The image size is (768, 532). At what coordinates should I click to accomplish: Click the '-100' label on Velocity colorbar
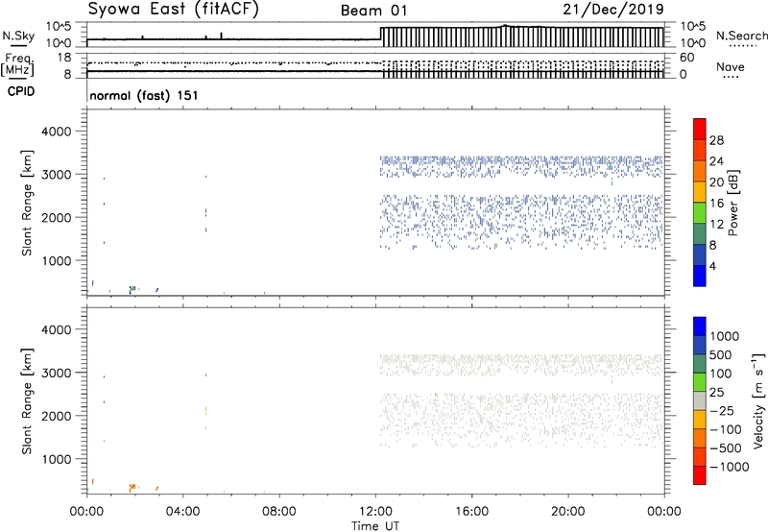pos(726,429)
